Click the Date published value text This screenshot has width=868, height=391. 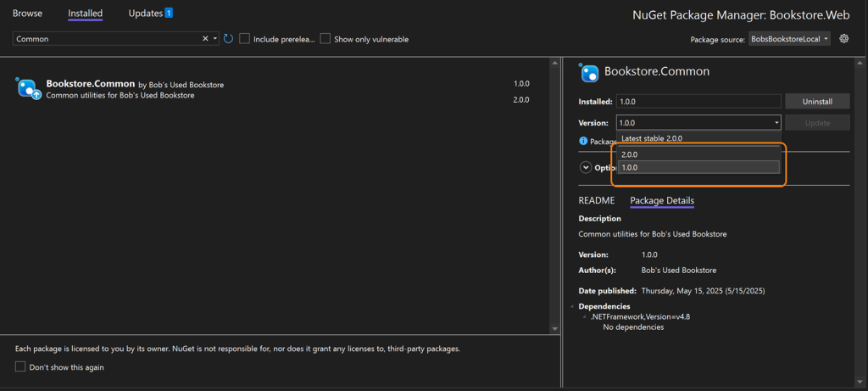pyautogui.click(x=703, y=291)
